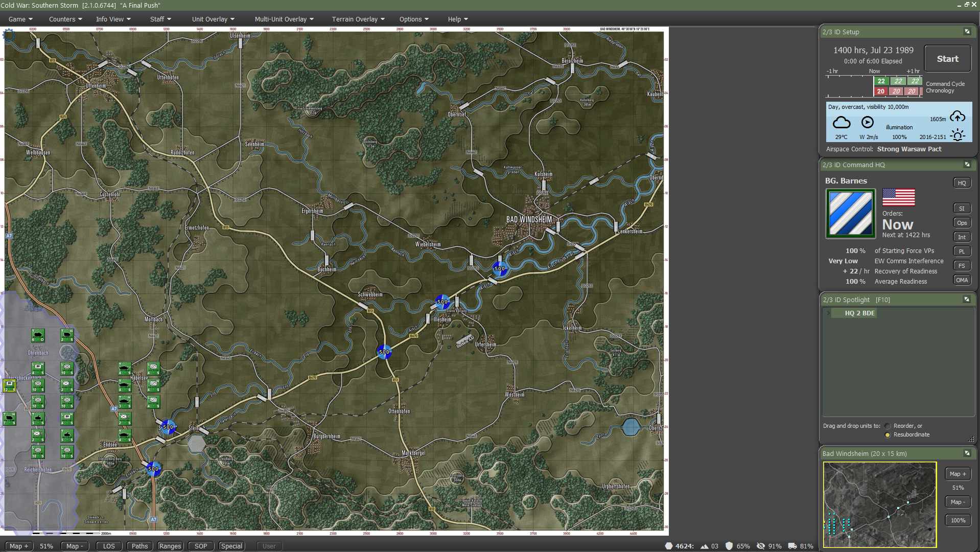This screenshot has height=552, width=980.
Task: Click the cover shield icon in status bar
Action: 729,546
